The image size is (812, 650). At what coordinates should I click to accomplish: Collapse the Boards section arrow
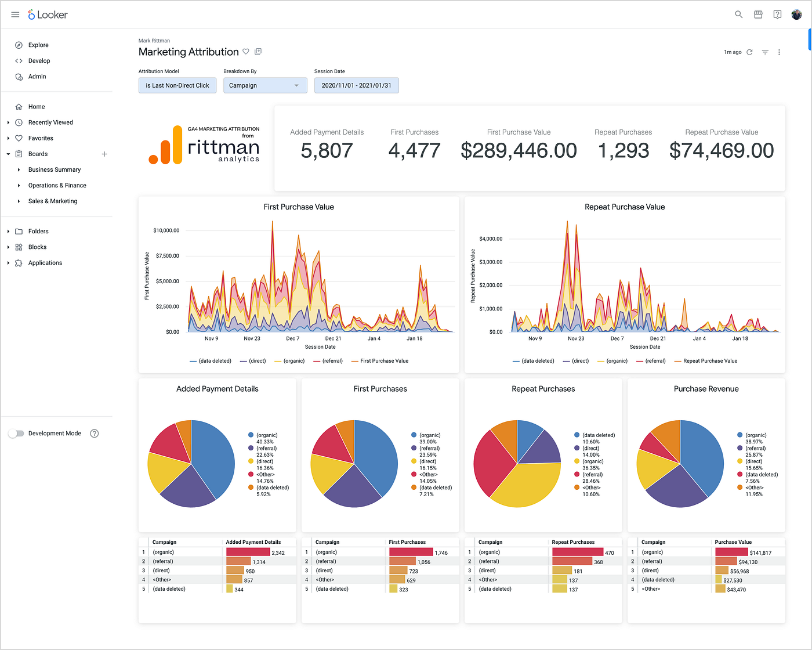[x=8, y=154]
